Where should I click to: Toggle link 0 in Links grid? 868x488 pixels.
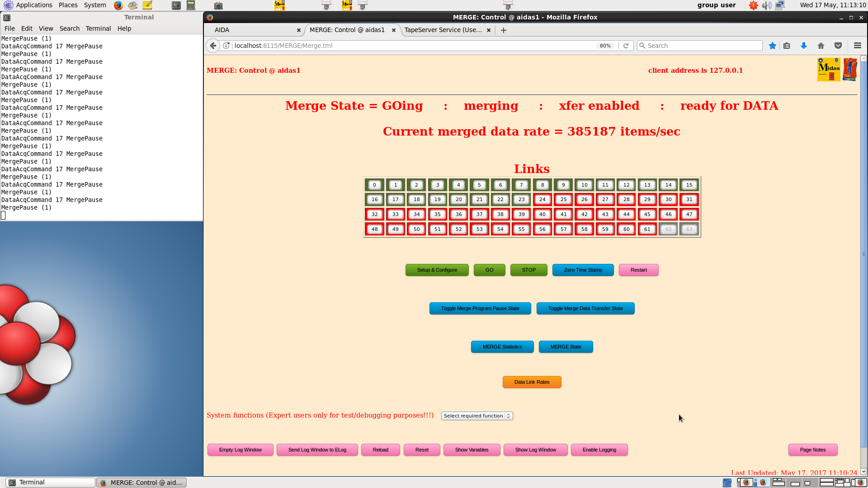coord(374,185)
